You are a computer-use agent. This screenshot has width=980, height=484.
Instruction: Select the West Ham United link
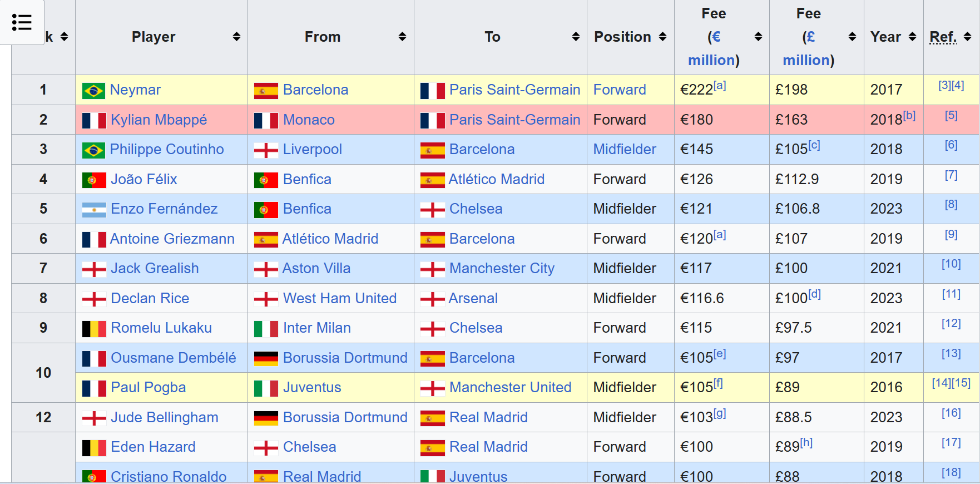point(340,298)
